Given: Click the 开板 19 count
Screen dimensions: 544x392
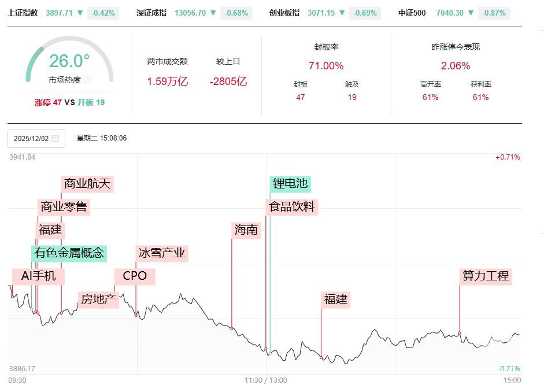Looking at the screenshot, I should (91, 102).
